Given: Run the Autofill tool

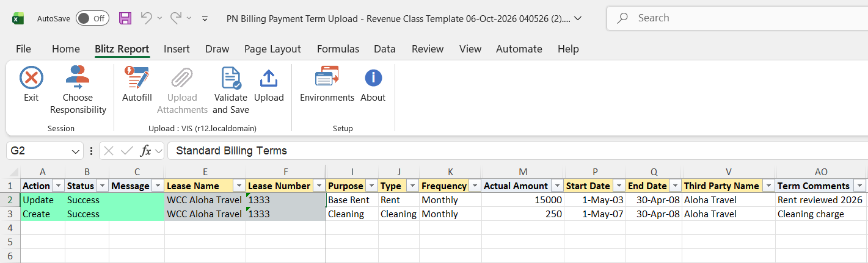Looking at the screenshot, I should click(x=137, y=84).
